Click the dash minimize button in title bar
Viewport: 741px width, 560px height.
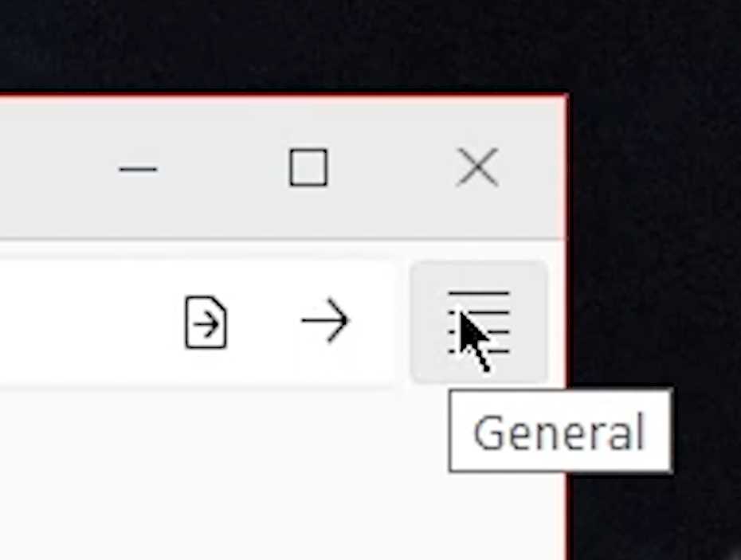coord(138,168)
